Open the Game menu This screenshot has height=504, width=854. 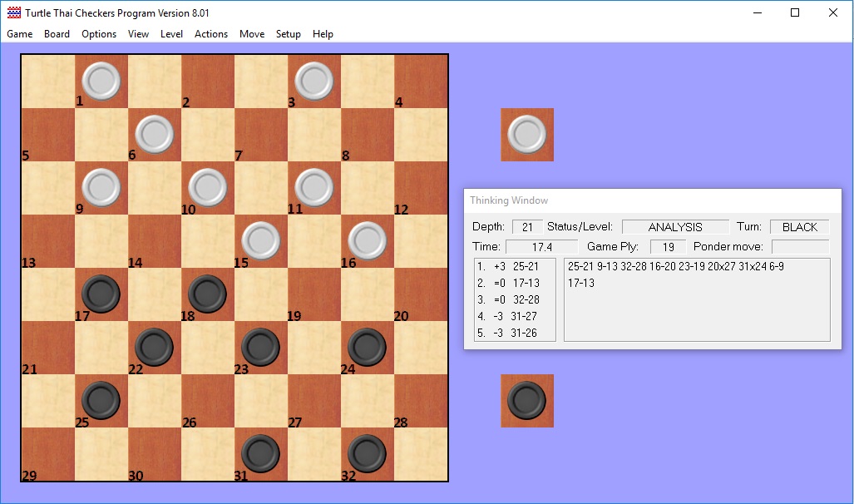19,34
